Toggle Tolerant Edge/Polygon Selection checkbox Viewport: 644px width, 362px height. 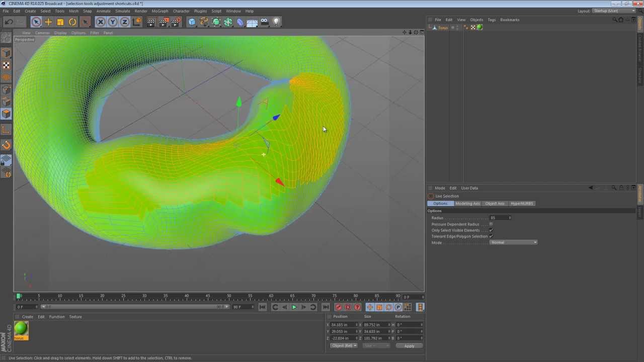click(491, 236)
